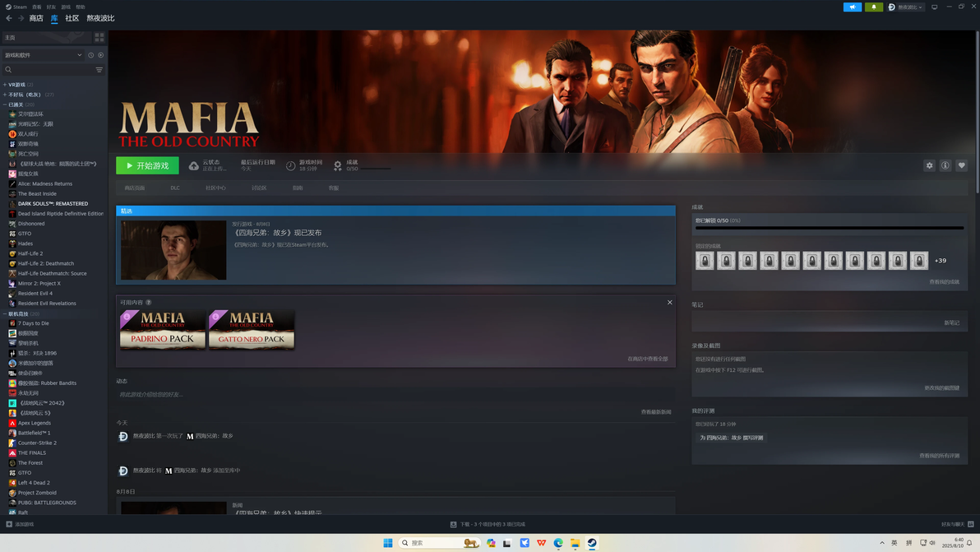Click 查看最新新闻 link

coord(655,412)
